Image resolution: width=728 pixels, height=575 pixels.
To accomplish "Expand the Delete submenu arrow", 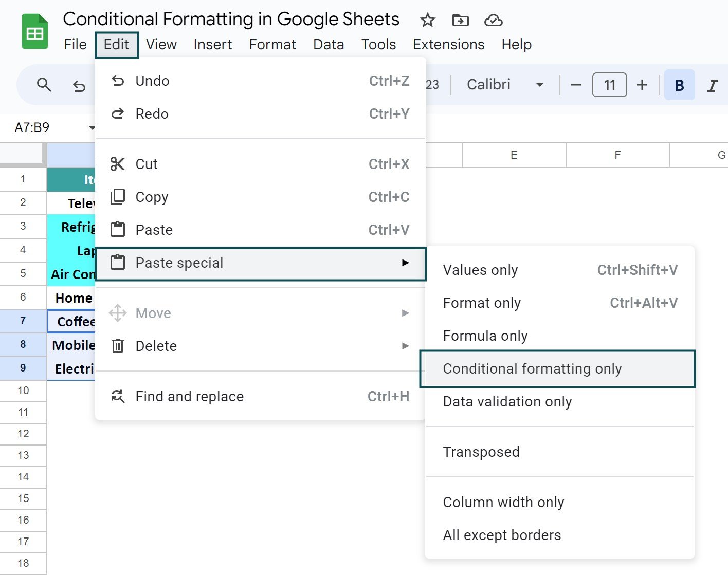I will (x=406, y=346).
